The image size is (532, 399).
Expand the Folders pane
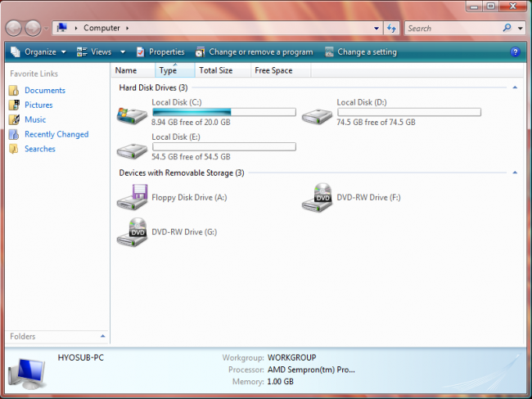tap(102, 336)
